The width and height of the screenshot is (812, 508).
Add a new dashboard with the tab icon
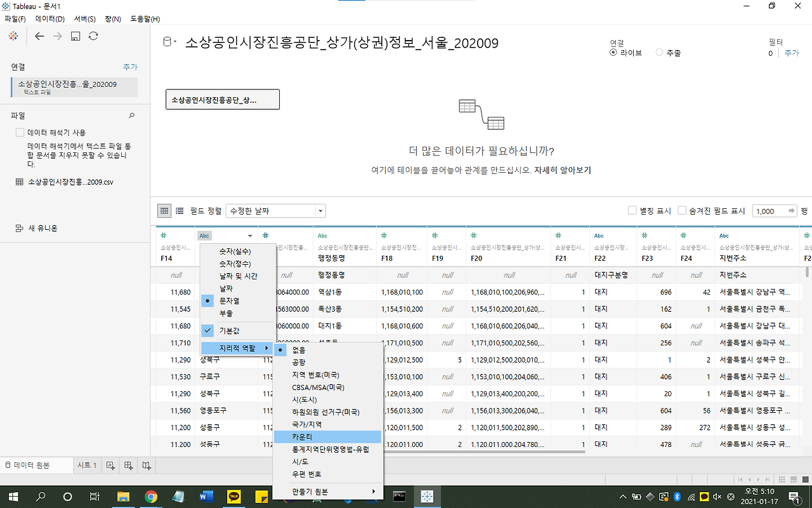(x=128, y=465)
